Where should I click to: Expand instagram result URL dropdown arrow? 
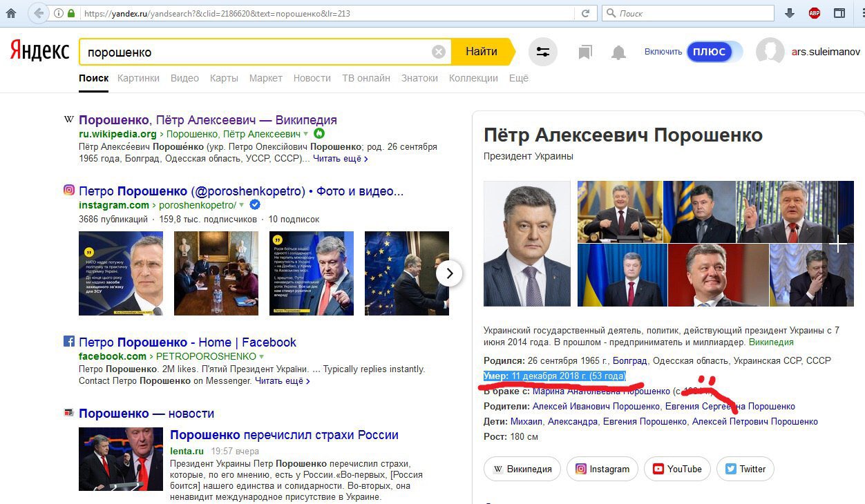241,206
